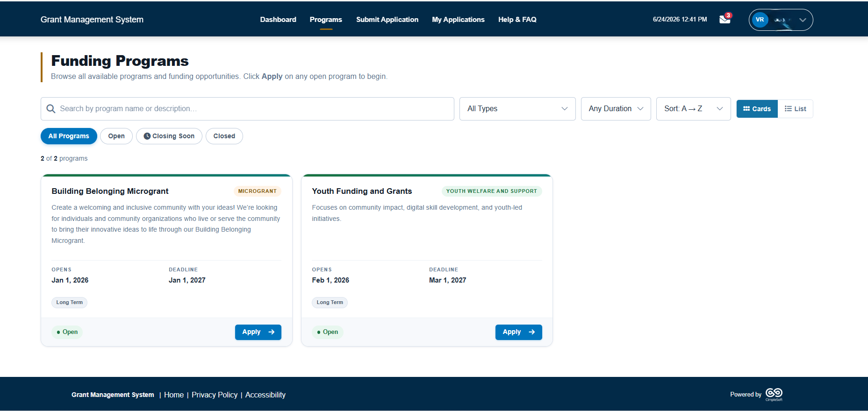The width and height of the screenshot is (868, 411).
Task: Open the Privacy Policy link
Action: [215, 395]
